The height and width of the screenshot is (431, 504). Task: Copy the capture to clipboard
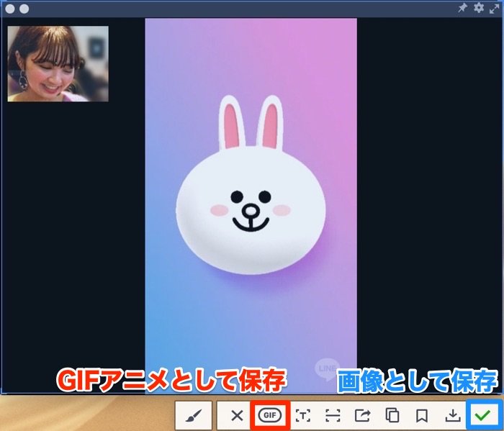point(392,415)
